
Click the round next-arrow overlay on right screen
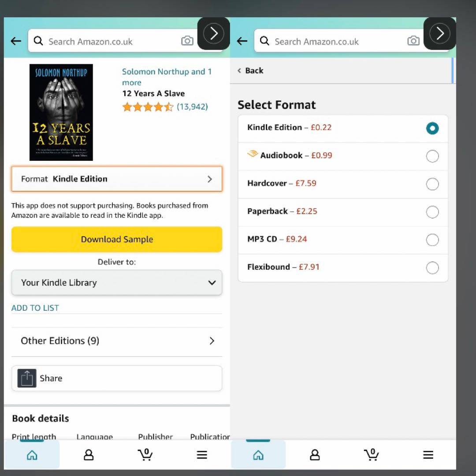coord(439,33)
